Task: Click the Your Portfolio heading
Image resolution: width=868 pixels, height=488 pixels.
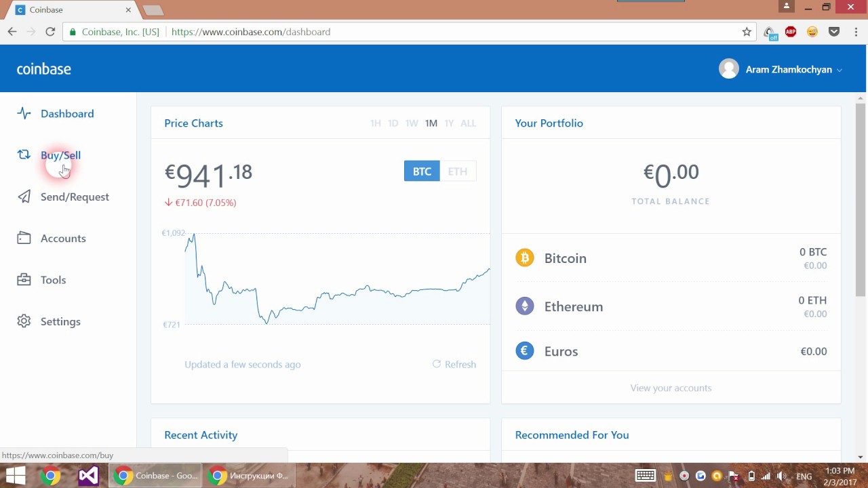Action: point(549,123)
